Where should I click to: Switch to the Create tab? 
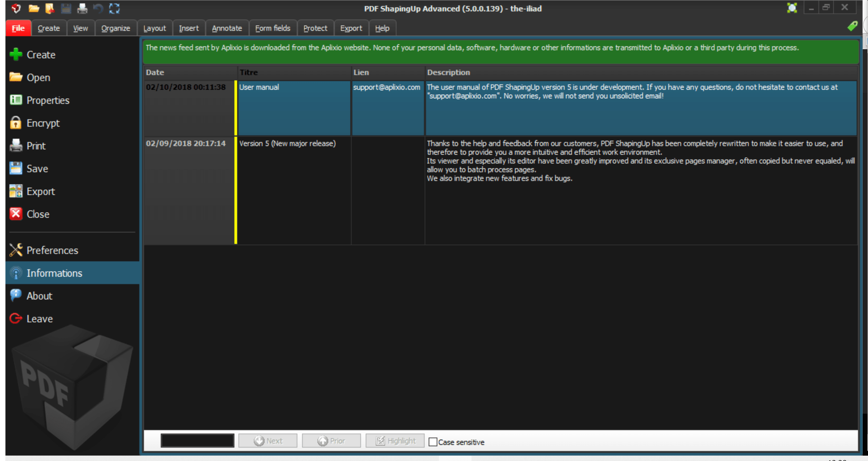(x=49, y=28)
